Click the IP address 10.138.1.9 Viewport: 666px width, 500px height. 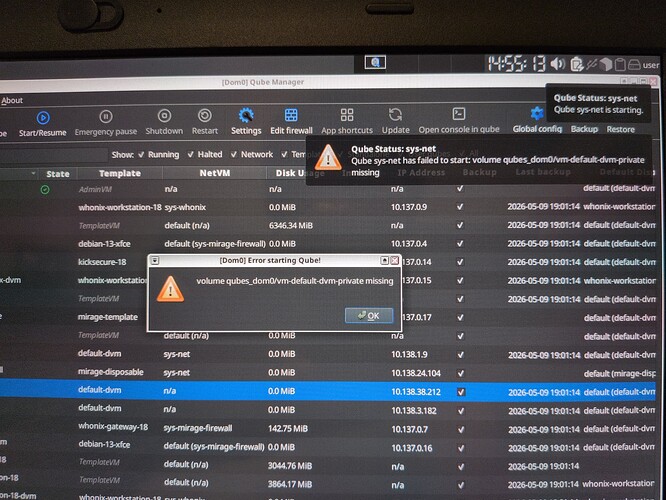pyautogui.click(x=409, y=354)
